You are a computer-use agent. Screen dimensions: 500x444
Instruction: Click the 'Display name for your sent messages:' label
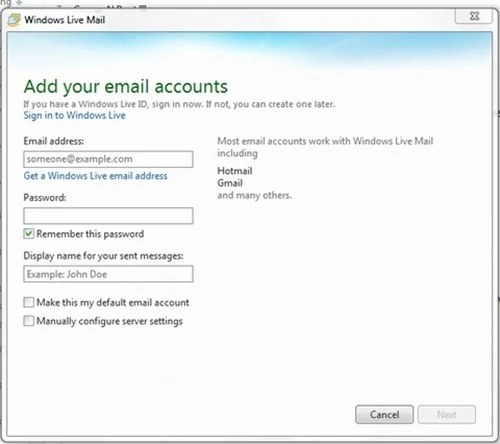[103, 256]
